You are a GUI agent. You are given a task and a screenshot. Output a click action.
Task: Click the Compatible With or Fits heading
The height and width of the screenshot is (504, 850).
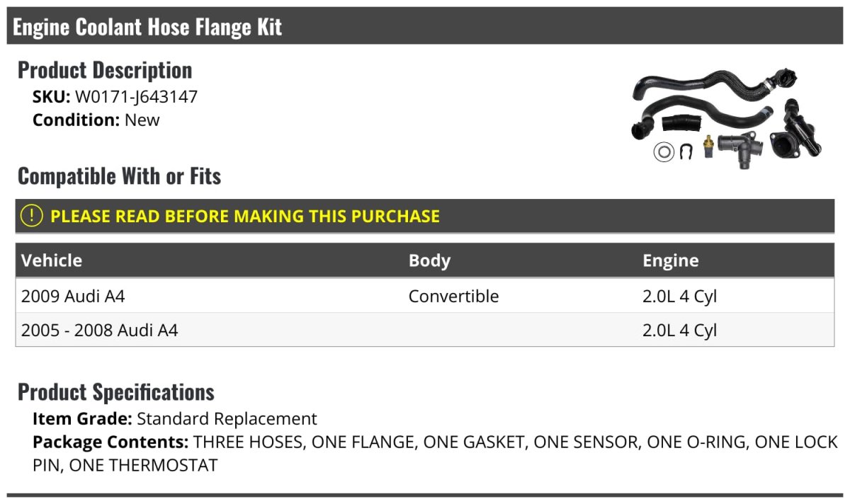pos(119,176)
